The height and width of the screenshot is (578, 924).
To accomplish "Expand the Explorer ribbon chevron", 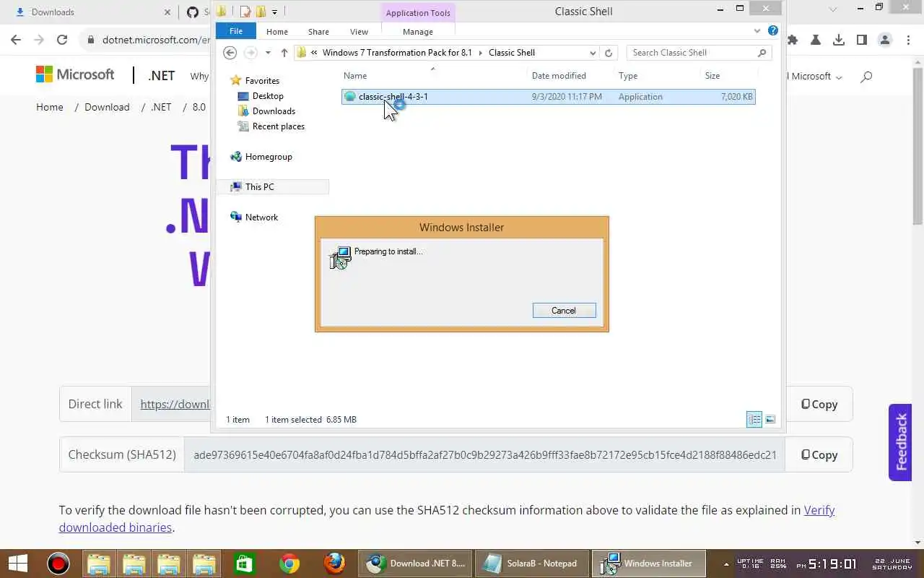I will coord(757,31).
